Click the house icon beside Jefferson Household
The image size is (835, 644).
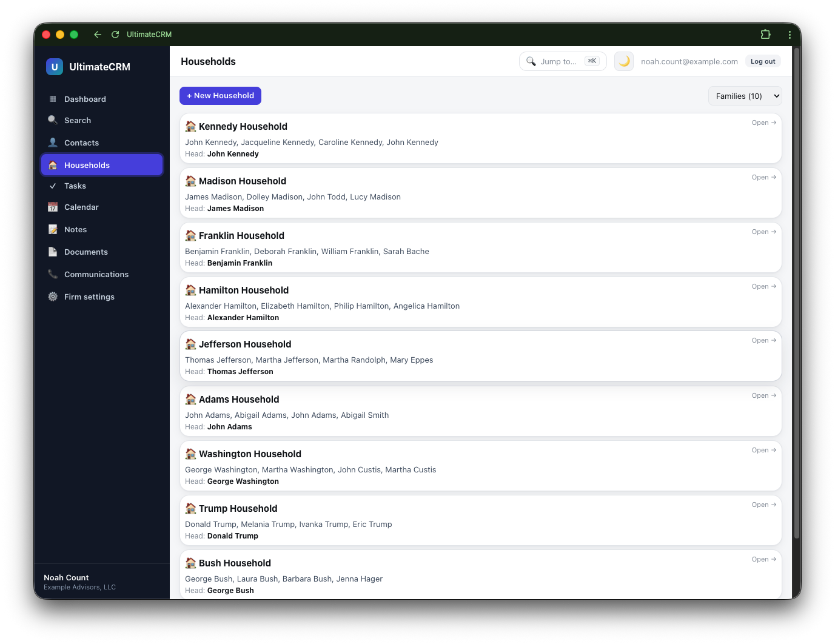point(190,344)
